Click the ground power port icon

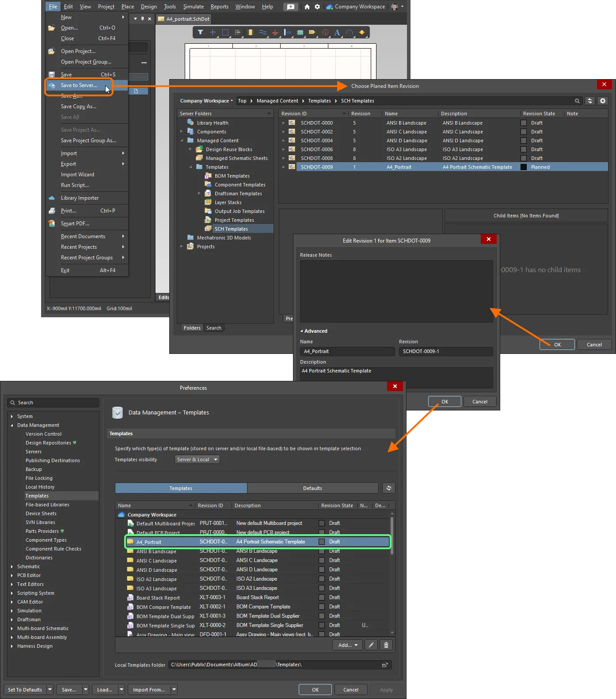(275, 32)
